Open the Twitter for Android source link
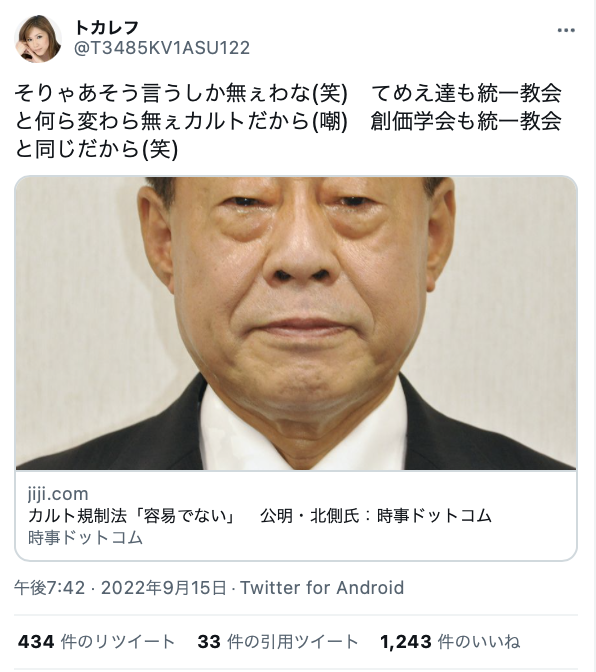596x672 pixels. point(322,588)
